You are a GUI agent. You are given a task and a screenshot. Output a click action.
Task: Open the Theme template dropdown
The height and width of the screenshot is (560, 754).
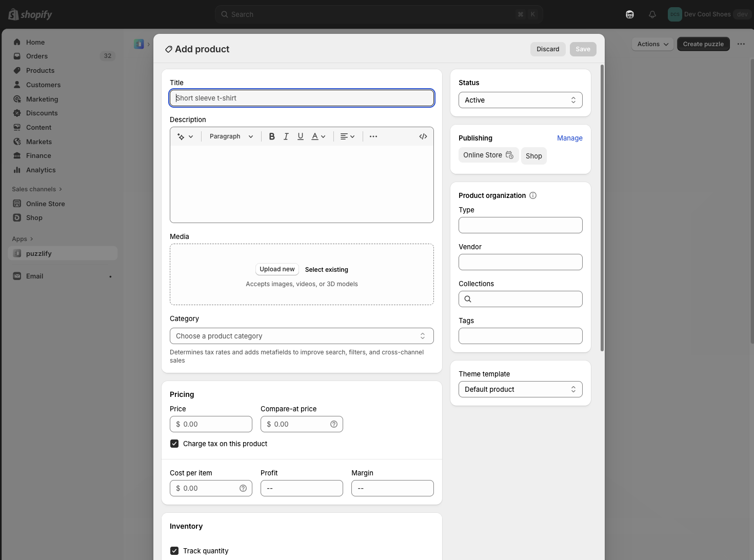(521, 389)
